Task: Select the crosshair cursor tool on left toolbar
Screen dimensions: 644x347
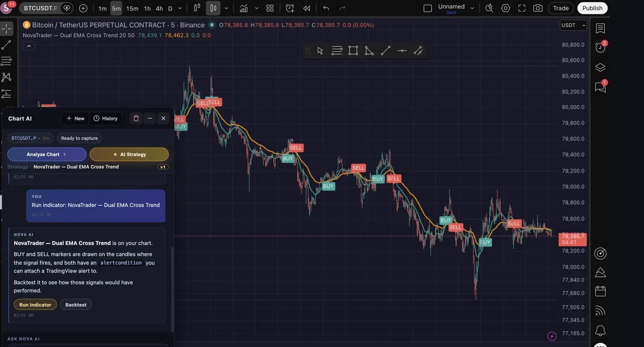Action: pos(6,29)
